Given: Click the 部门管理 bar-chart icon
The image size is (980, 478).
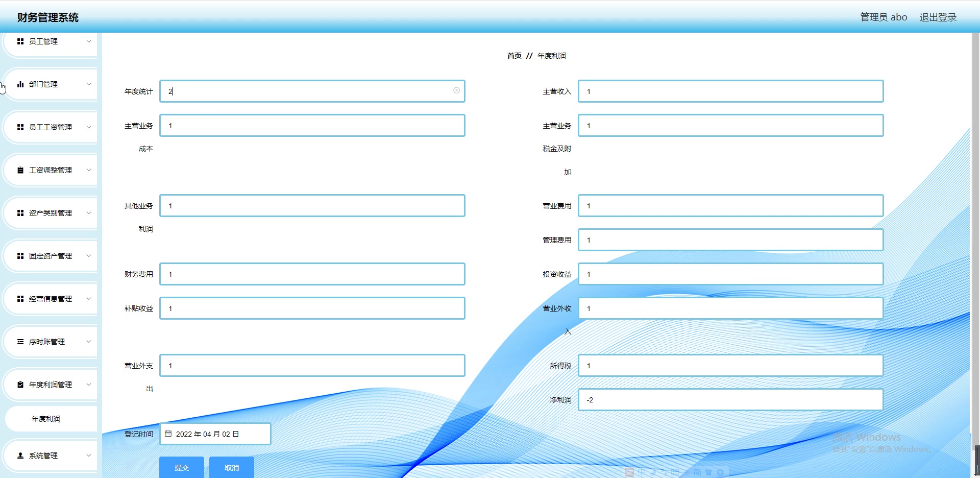Looking at the screenshot, I should (20, 84).
